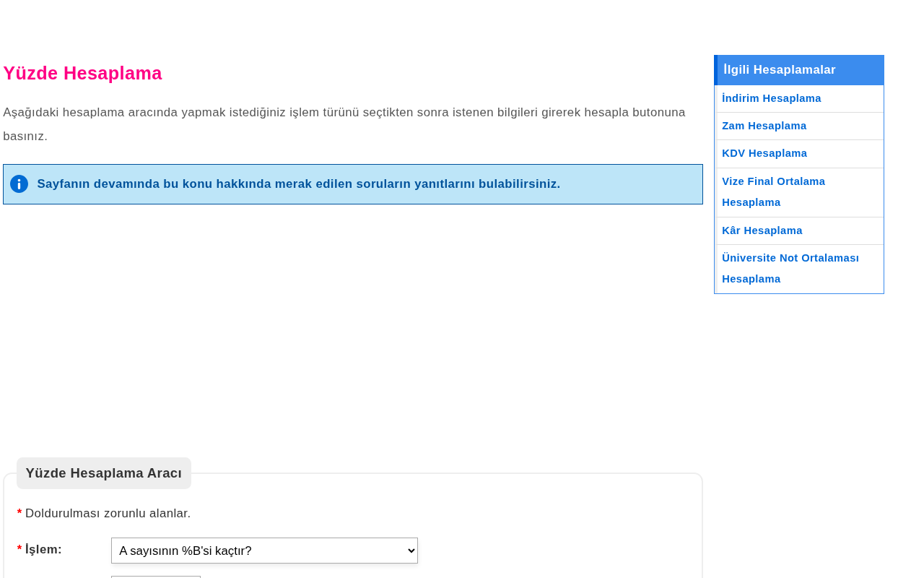Focus the partially visible input below İşlem

(156, 577)
